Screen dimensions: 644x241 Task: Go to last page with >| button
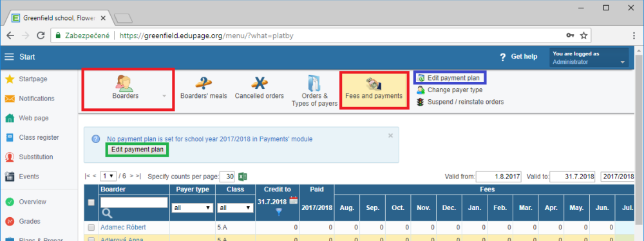pos(138,176)
